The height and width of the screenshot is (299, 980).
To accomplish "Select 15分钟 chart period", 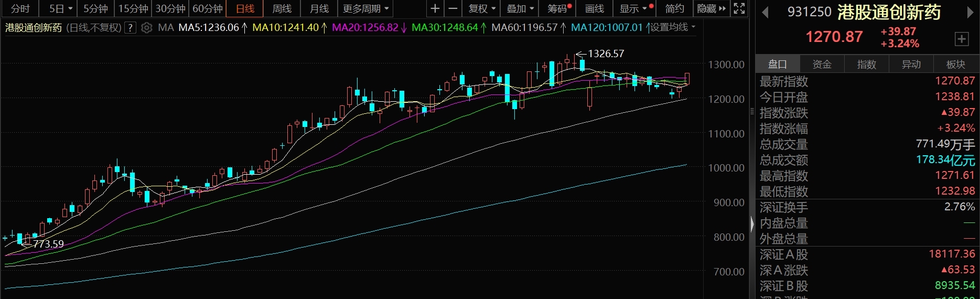I will coord(133,8).
